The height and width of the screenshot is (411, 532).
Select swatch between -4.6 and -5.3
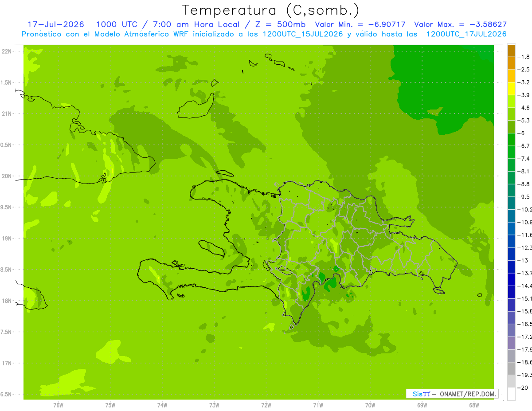pos(511,114)
